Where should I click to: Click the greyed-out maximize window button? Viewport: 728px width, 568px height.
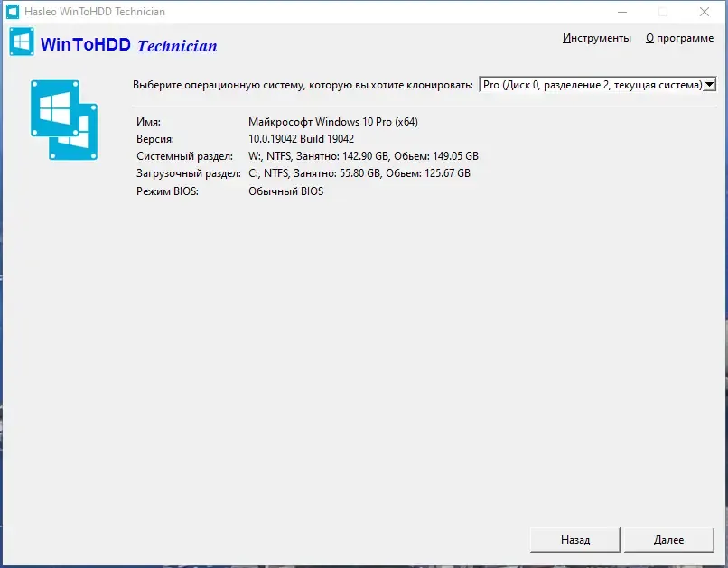click(x=663, y=12)
